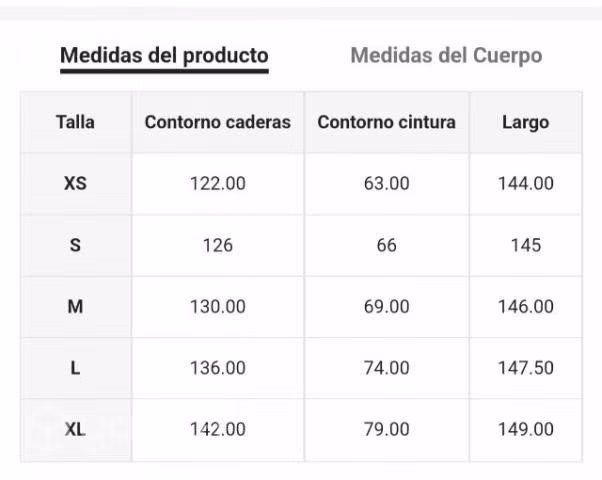Click the Contorno cintura column header
602x480 pixels.
click(x=387, y=122)
